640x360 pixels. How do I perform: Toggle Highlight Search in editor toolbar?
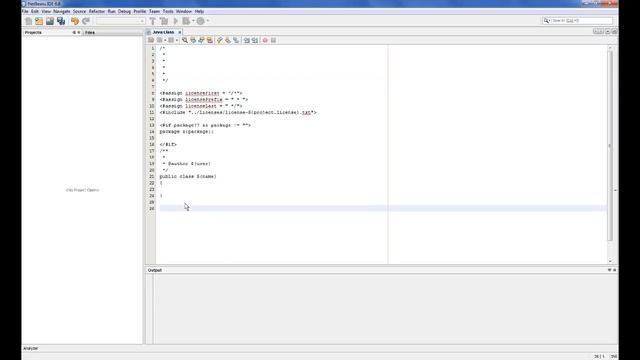(210, 40)
